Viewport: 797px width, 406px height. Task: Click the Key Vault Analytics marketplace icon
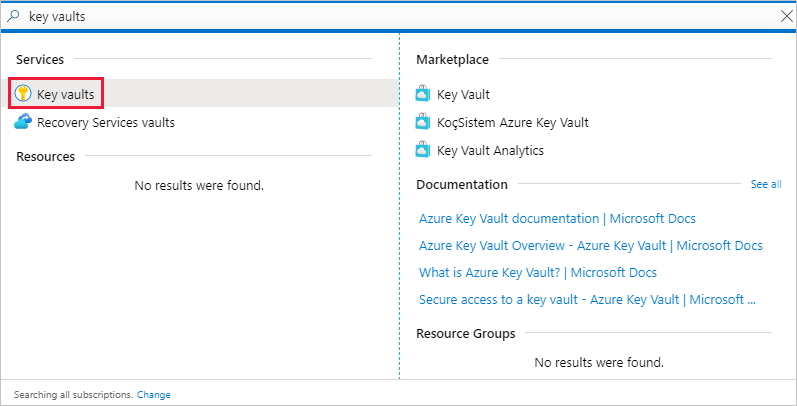[424, 150]
